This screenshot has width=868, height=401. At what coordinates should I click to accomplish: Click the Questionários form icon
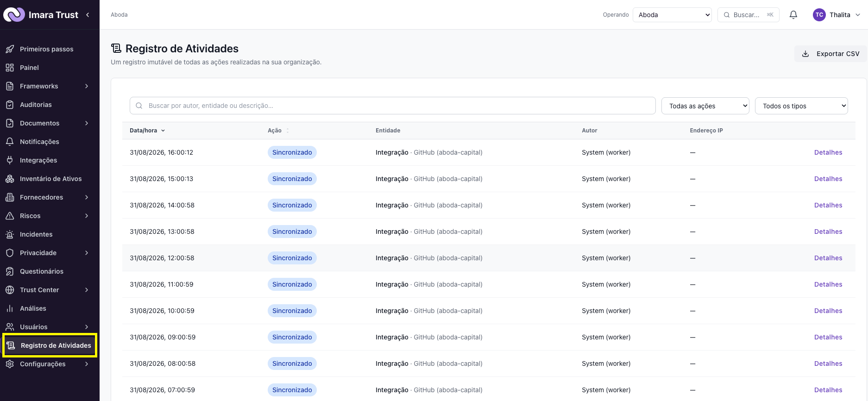pos(10,271)
